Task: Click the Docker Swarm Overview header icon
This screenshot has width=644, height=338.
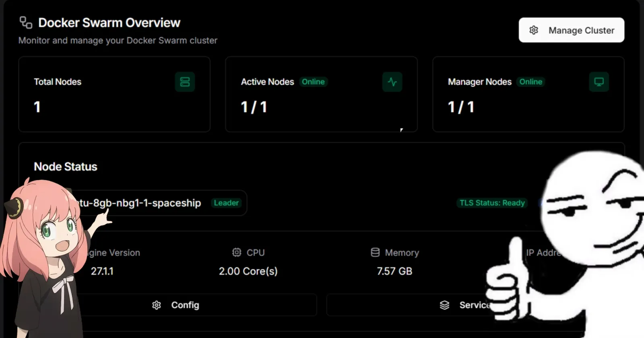Action: (x=26, y=23)
